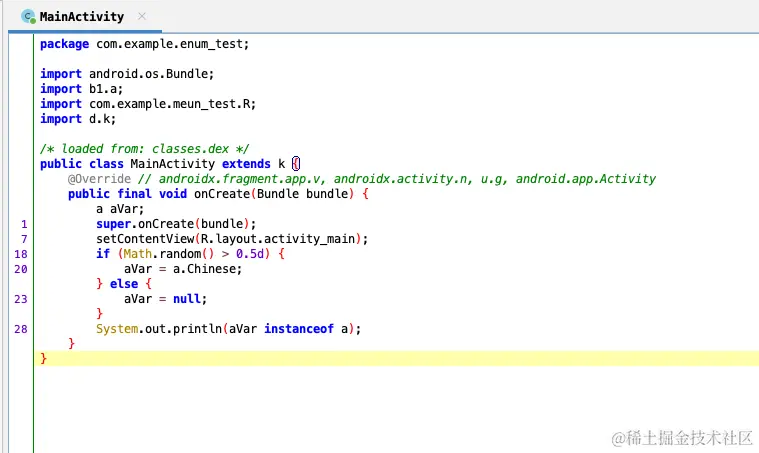Click the aVar = a.Chinese assignment
The height and width of the screenshot is (453, 759).
pos(182,269)
